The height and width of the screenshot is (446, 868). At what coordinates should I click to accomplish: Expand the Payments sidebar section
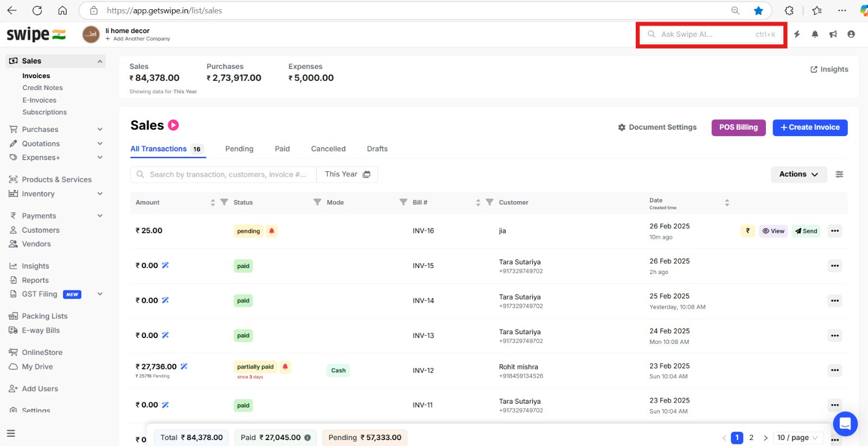pyautogui.click(x=100, y=215)
